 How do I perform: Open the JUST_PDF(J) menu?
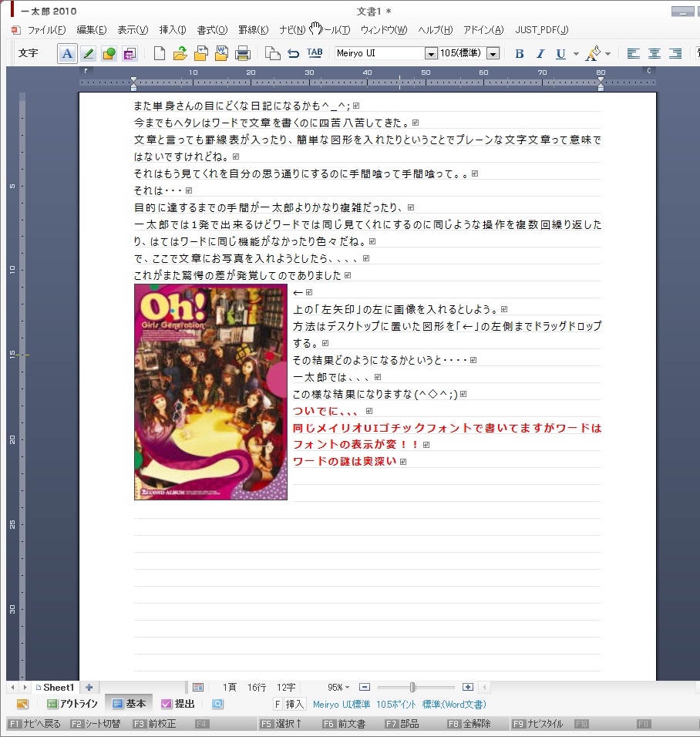point(541,30)
